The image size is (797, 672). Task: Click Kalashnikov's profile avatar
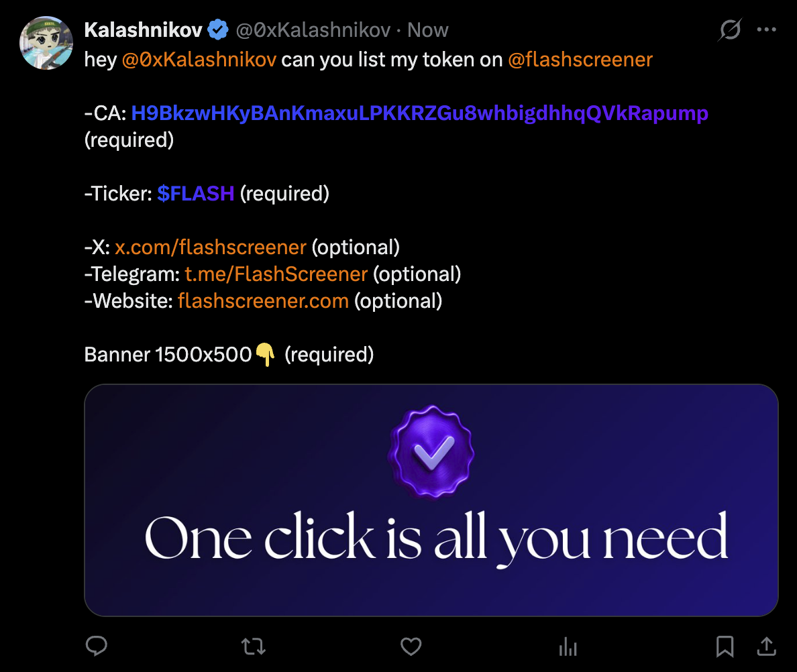point(46,43)
